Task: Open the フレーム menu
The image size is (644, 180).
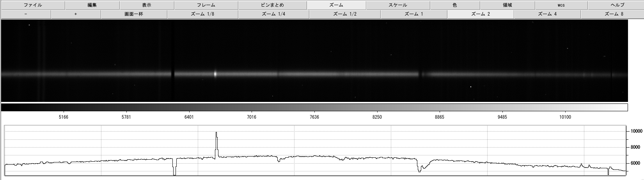Action: [206, 5]
